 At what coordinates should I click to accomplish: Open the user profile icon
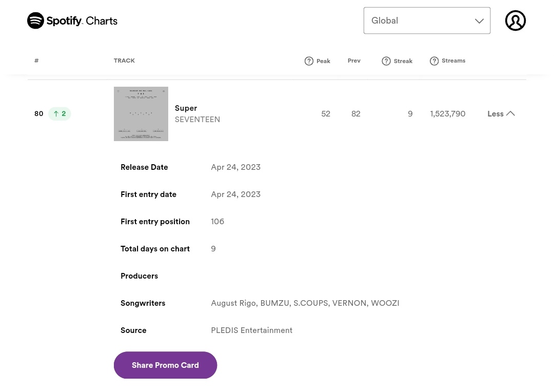point(515,21)
